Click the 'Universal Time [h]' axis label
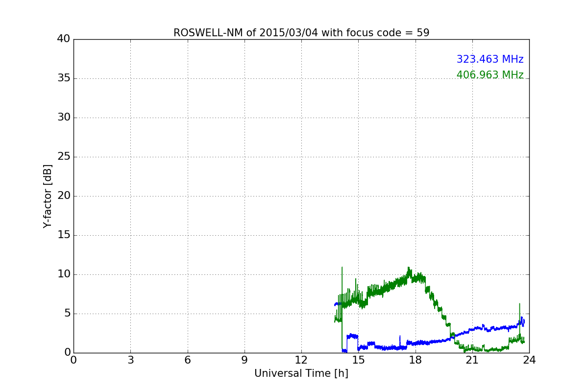This screenshot has height=392, width=588. tap(301, 373)
